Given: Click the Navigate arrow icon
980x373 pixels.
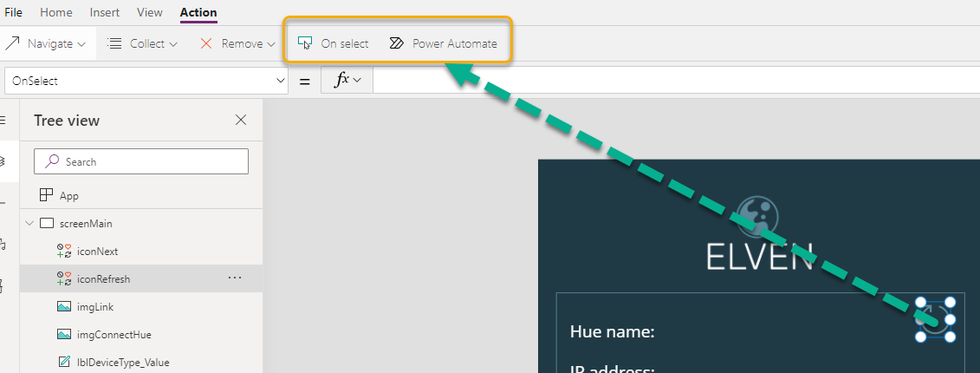Looking at the screenshot, I should 12,43.
